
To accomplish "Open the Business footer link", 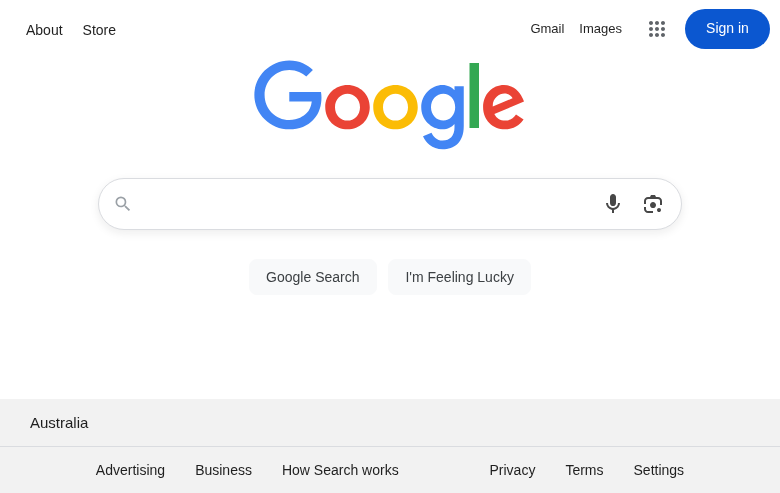I will [223, 470].
